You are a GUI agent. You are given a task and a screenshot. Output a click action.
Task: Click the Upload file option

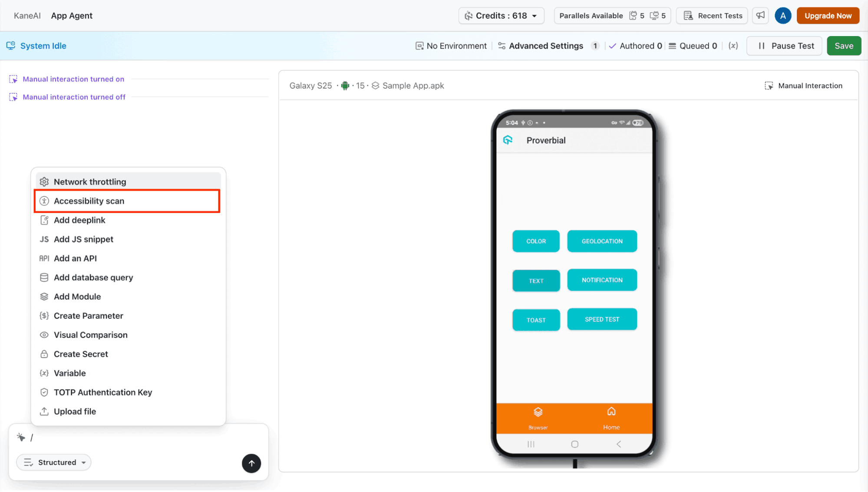[x=74, y=411]
